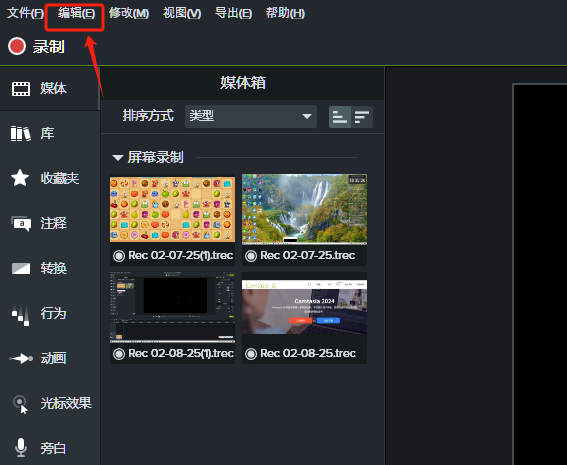This screenshot has width=567, height=465.
Task: Switch to the 旁白 tab label
Action: (x=53, y=448)
